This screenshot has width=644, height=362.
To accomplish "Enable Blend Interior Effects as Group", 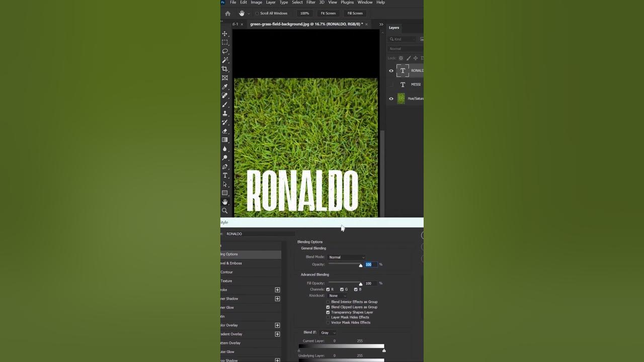I will point(328,302).
